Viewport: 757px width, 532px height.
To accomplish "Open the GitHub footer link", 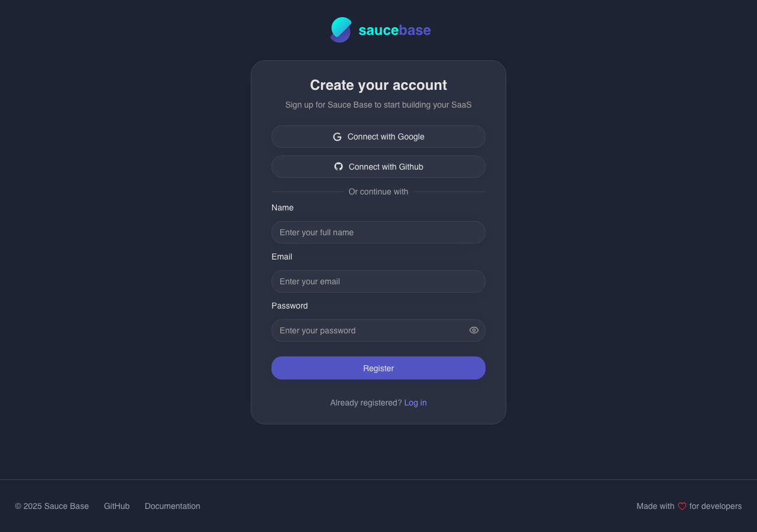I will [117, 506].
